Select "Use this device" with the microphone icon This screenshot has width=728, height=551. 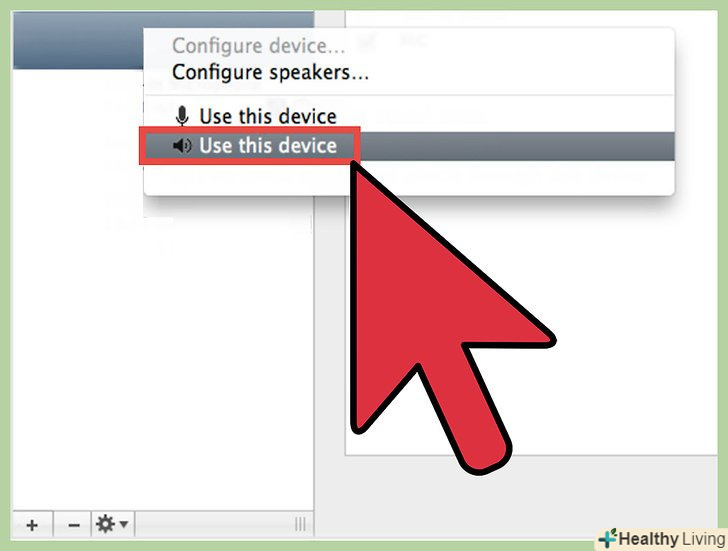pyautogui.click(x=267, y=116)
